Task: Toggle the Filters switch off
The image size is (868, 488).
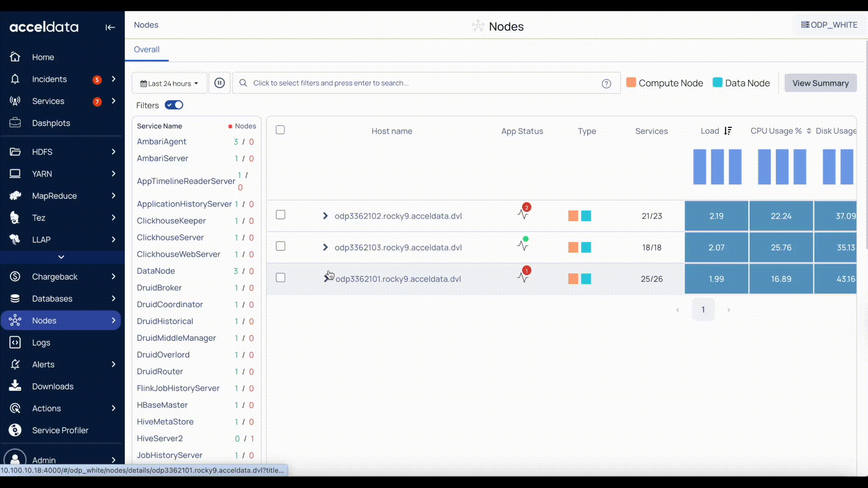Action: pos(174,105)
